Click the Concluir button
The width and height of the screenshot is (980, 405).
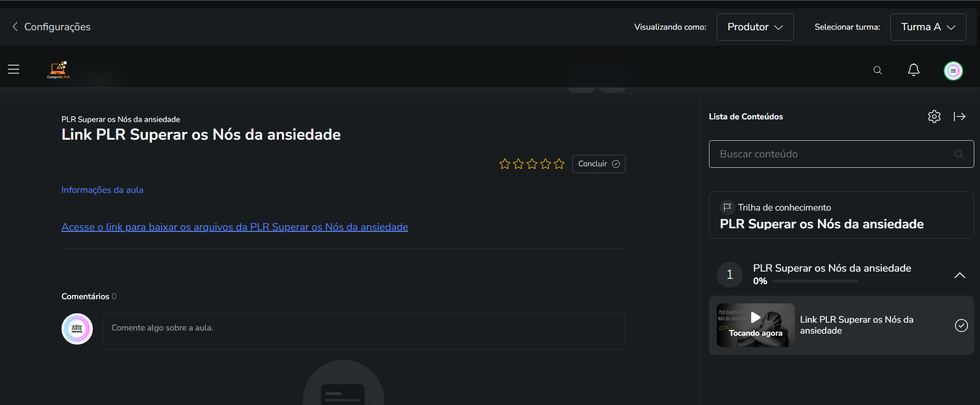pos(598,164)
